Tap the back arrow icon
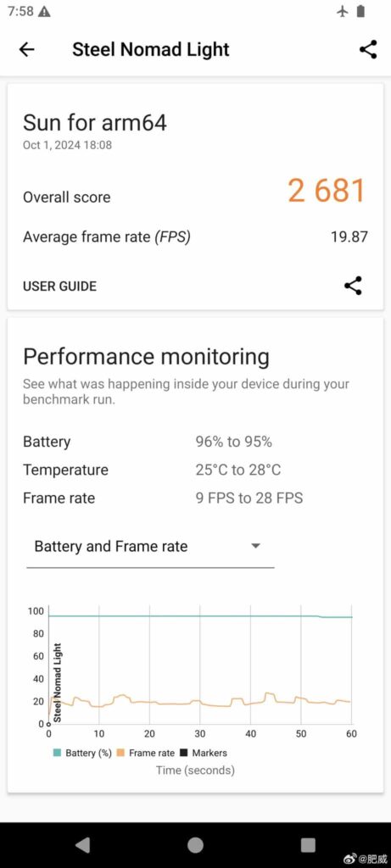The image size is (391, 868). [x=26, y=49]
